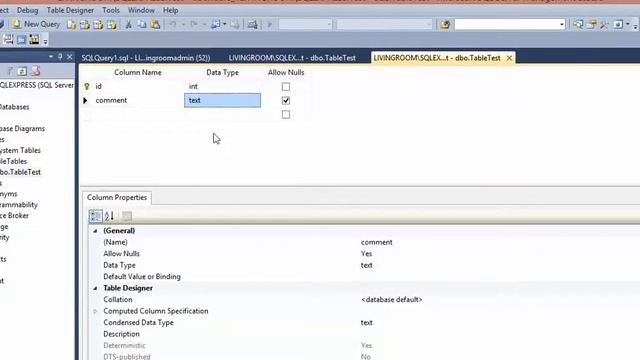Collapse the (General) properties section
The height and width of the screenshot is (360, 640).
click(x=95, y=231)
